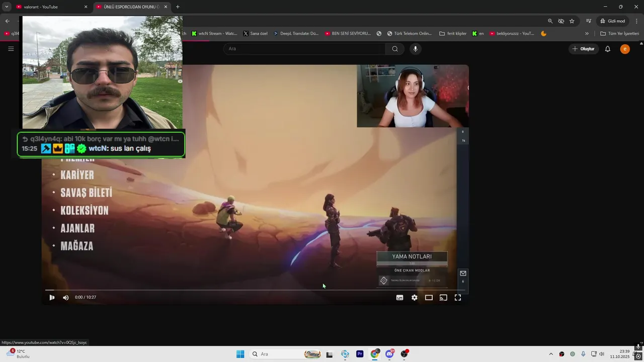Click the zoom magnifier in address bar
This screenshot has width=644, height=362.
pos(550,21)
